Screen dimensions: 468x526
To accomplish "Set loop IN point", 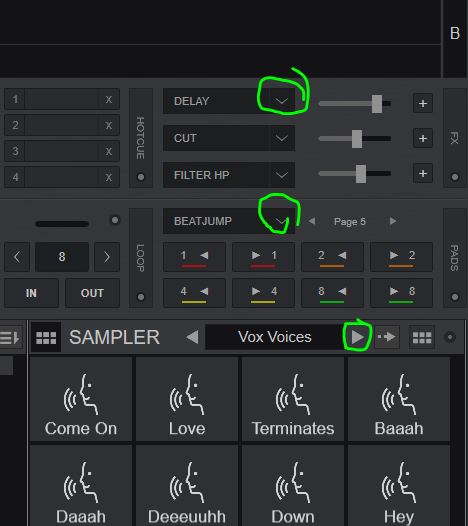I will (31, 293).
